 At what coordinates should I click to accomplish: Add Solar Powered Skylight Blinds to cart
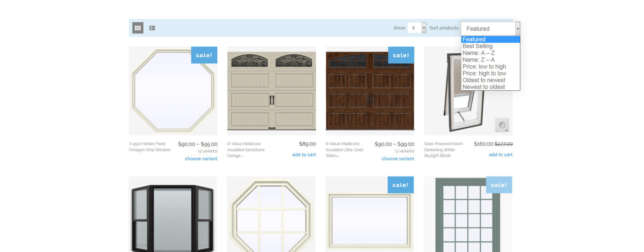point(500,155)
